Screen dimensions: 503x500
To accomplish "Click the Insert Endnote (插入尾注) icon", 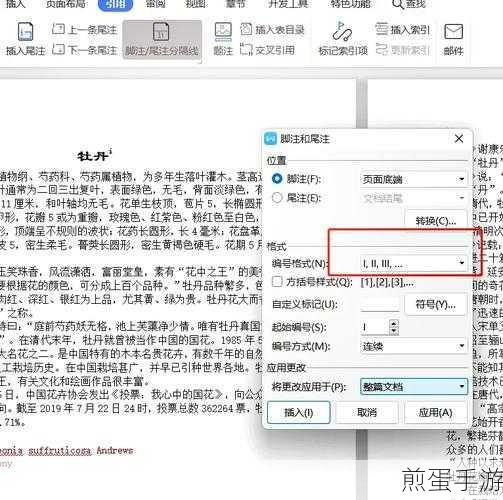I will tap(25, 31).
